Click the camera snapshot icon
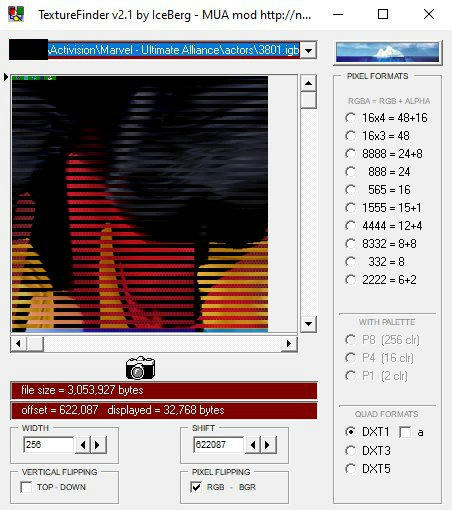The image size is (452, 510). [140, 368]
